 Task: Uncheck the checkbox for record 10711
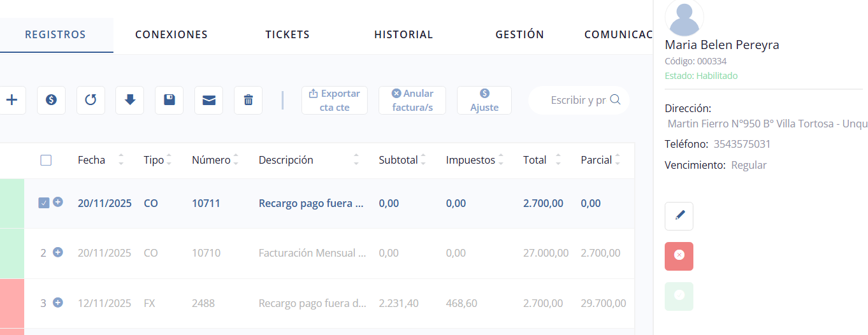tap(44, 203)
